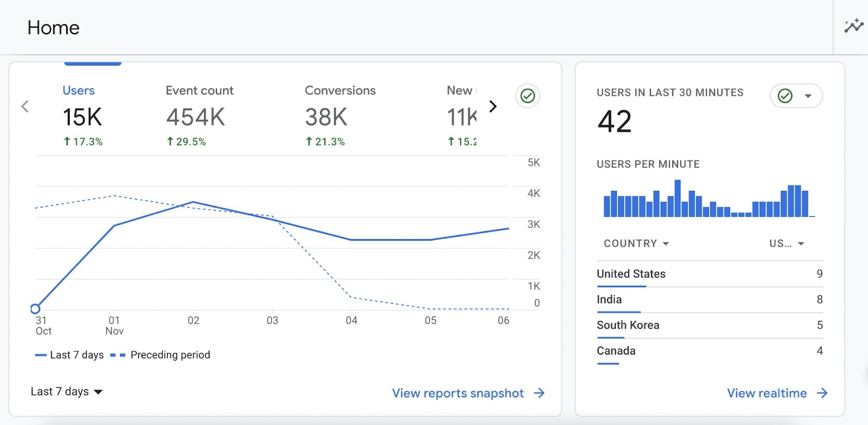Viewport: 868px width, 425px height.
Task: Click the 31 Oct data point marker
Action: pyautogui.click(x=35, y=309)
